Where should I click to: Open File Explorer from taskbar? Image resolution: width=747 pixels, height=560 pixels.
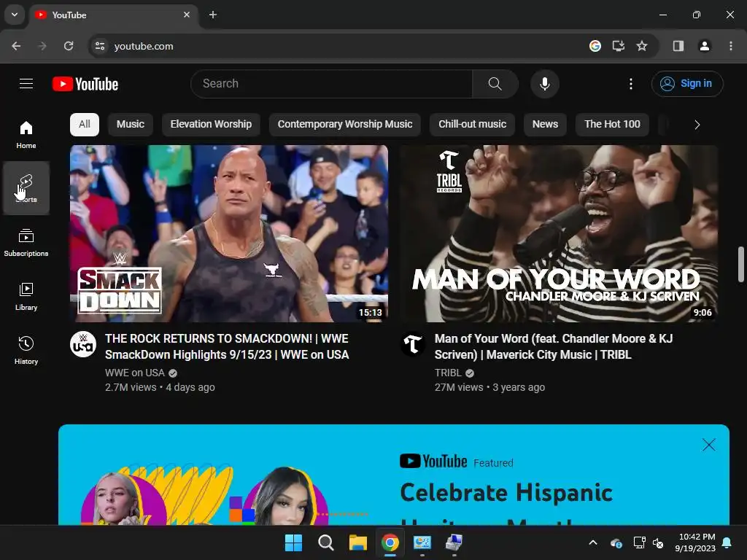(357, 542)
